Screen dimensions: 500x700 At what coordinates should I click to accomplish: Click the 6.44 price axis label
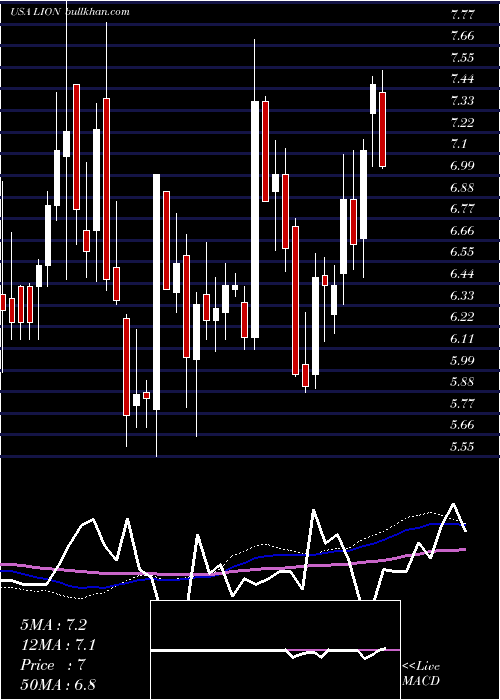(462, 274)
